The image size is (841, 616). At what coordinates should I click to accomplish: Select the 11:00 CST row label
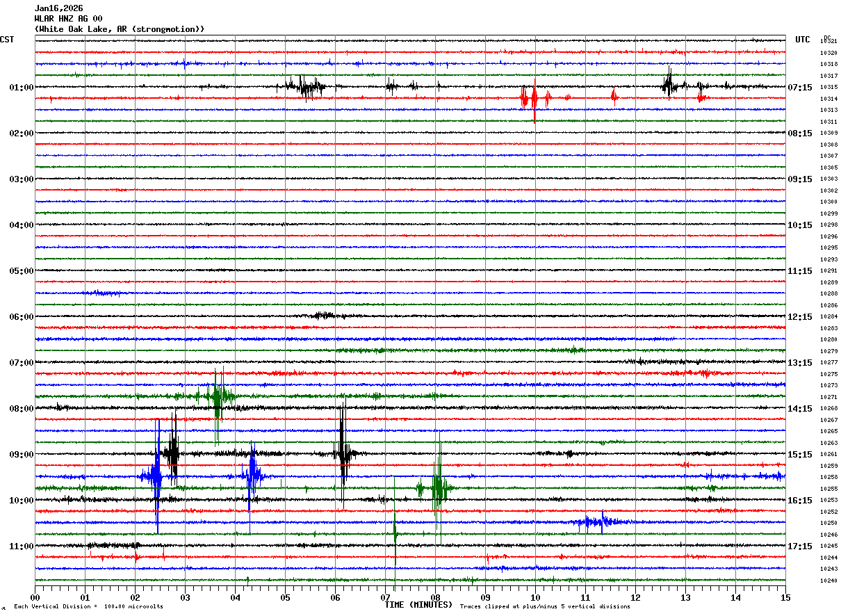(21, 546)
